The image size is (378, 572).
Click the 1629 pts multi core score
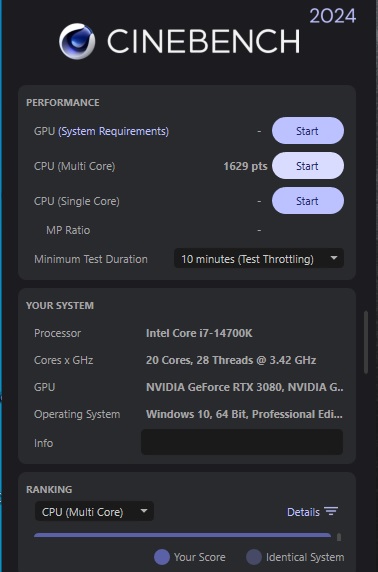[x=245, y=166]
